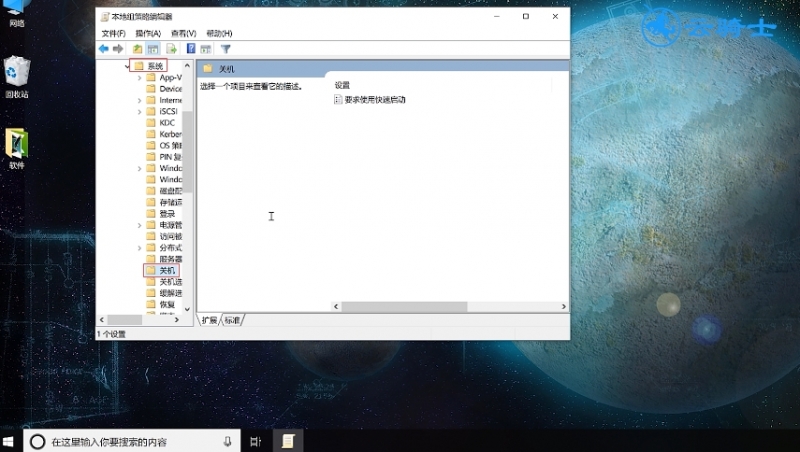The height and width of the screenshot is (452, 800).
Task: Select the 服务器 folder in the tree
Action: [164, 259]
